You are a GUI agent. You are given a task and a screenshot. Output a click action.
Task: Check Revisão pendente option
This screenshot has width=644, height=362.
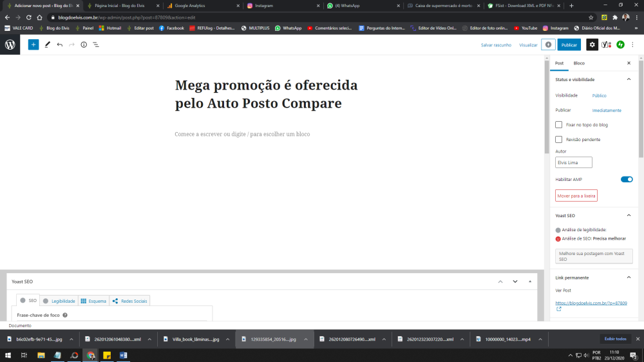[x=558, y=139]
